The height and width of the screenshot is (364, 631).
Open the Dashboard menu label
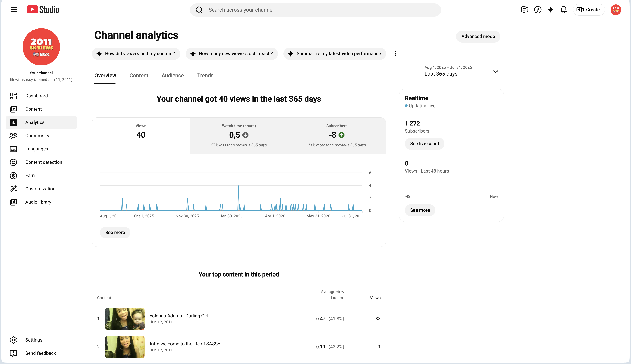(37, 96)
